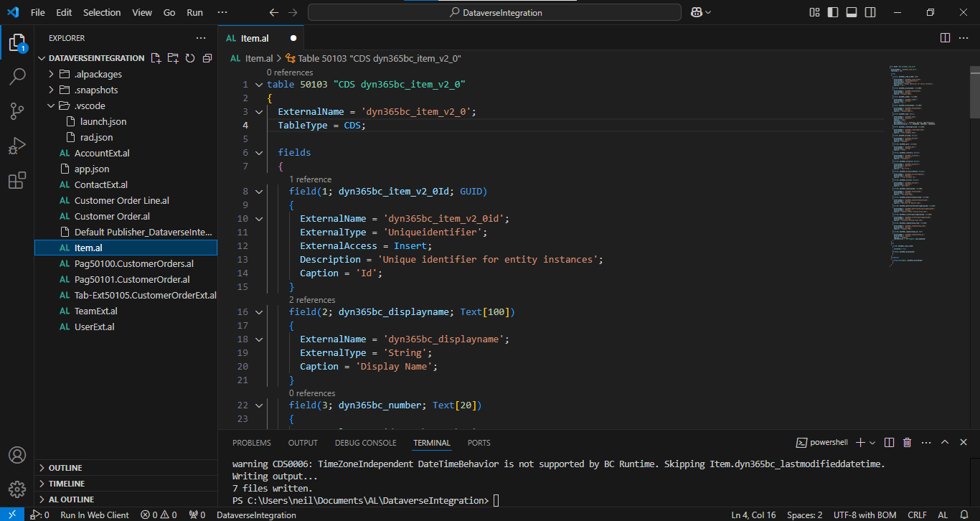Open Run and Debug view

click(17, 146)
